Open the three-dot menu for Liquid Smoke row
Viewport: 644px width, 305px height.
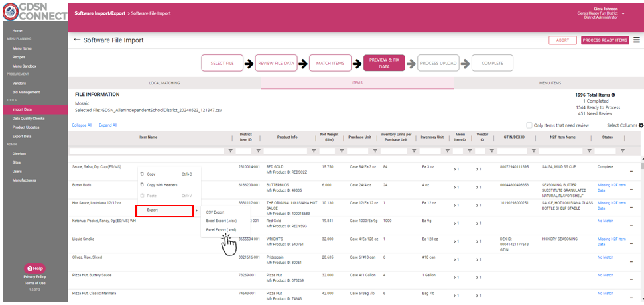pyautogui.click(x=631, y=243)
